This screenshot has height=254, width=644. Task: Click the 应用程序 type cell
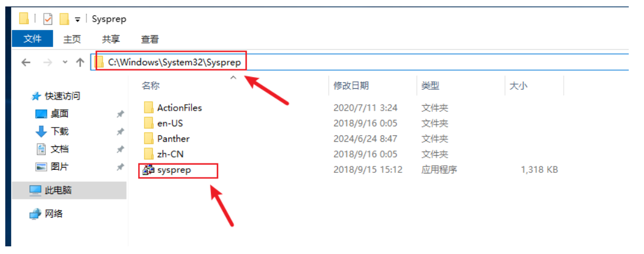click(439, 170)
